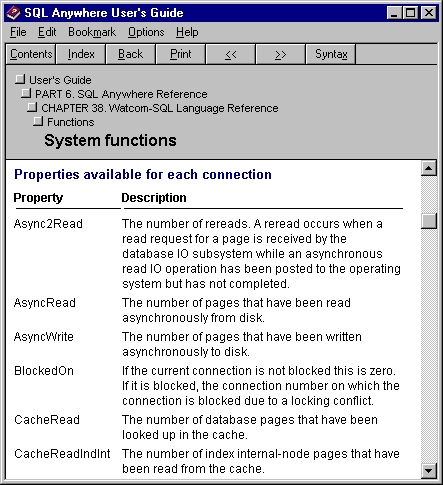Open the Syntax toolbar button
This screenshot has width=443, height=485.
331,54
